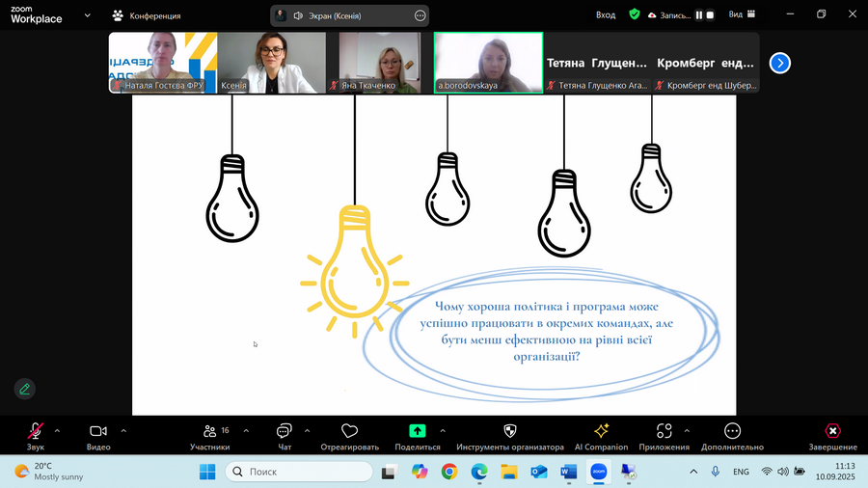Expand the share options arrow beside Поделиться

point(443,430)
